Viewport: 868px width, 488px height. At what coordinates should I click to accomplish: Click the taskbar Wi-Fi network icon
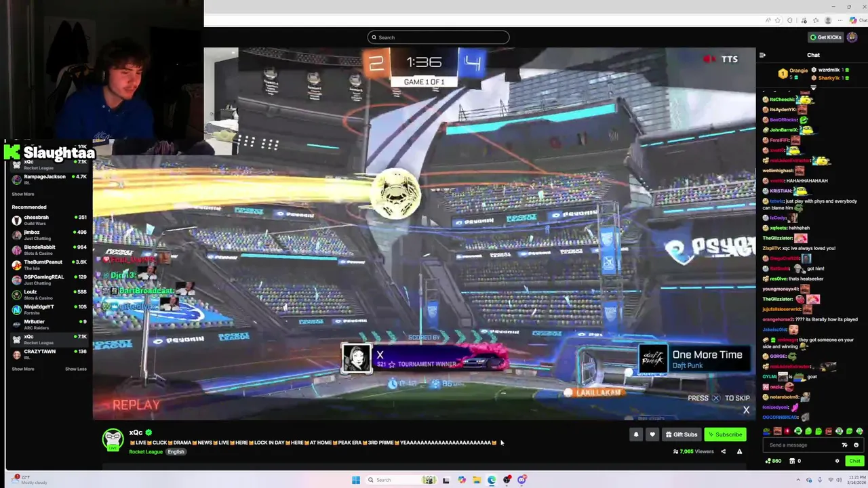pos(831,480)
